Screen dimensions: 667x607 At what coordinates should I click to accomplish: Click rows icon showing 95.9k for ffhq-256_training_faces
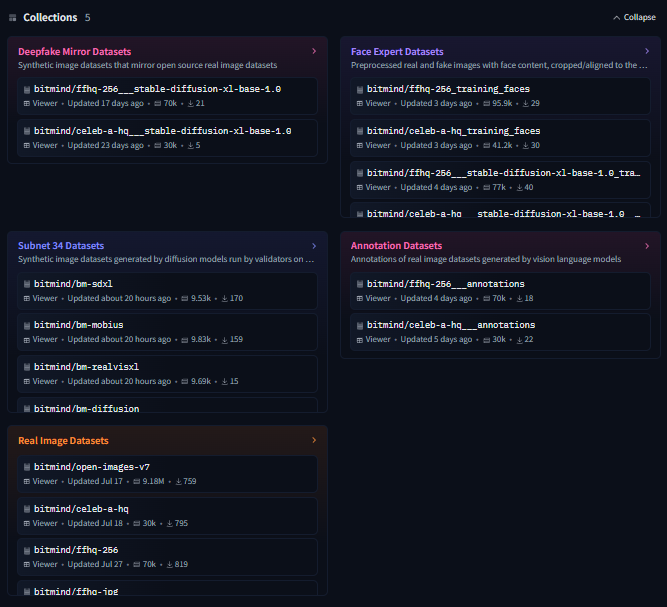[x=487, y=103]
